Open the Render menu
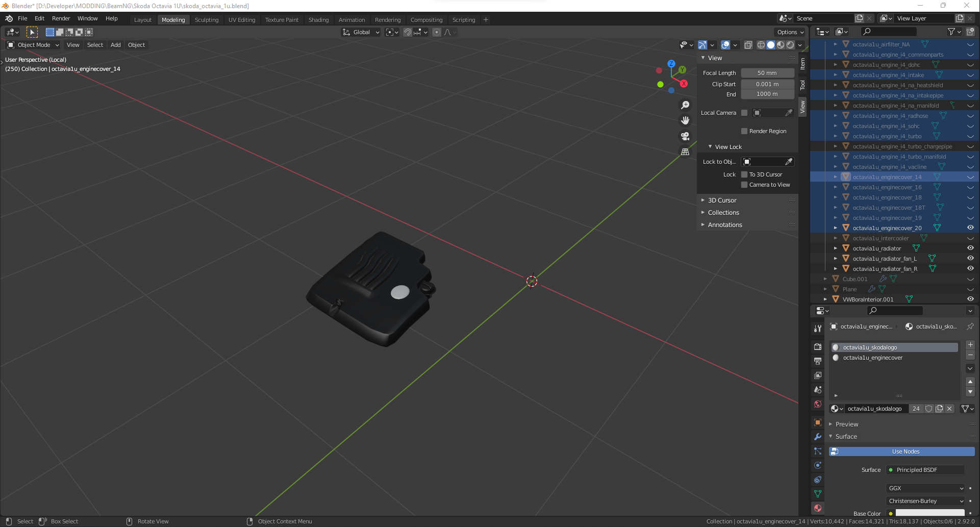This screenshot has height=527, width=980. click(x=61, y=18)
